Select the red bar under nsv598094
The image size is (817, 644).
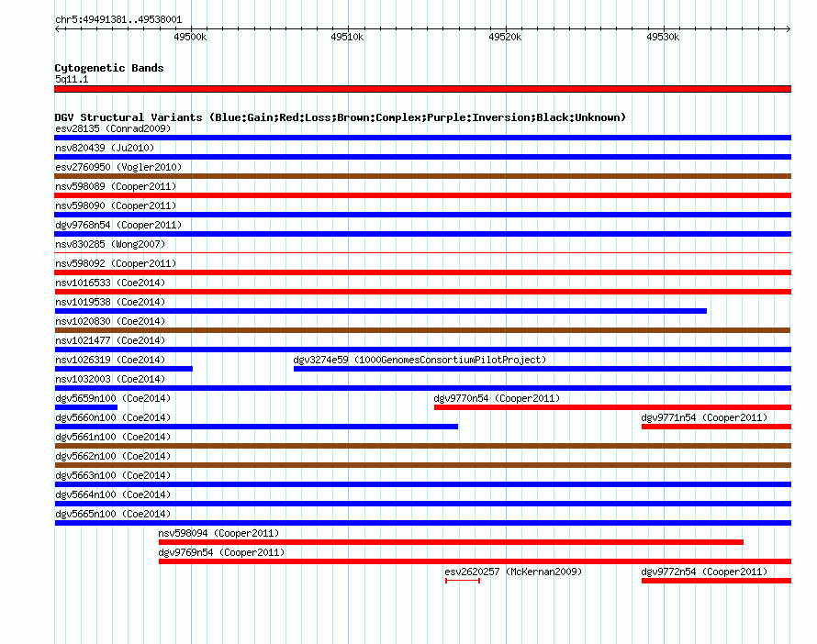tap(452, 542)
